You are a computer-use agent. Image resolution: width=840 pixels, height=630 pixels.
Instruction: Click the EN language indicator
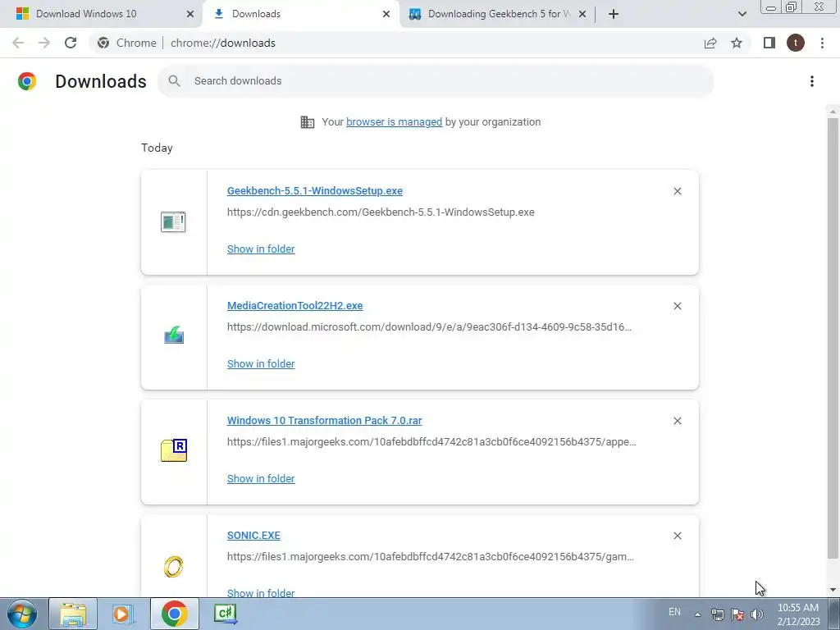(x=674, y=612)
